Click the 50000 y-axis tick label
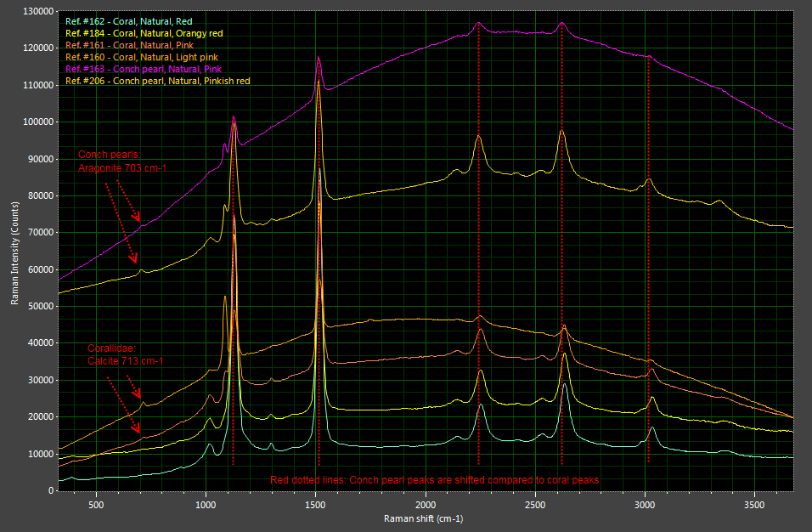Viewport: 812px width, 532px height. tap(41, 307)
